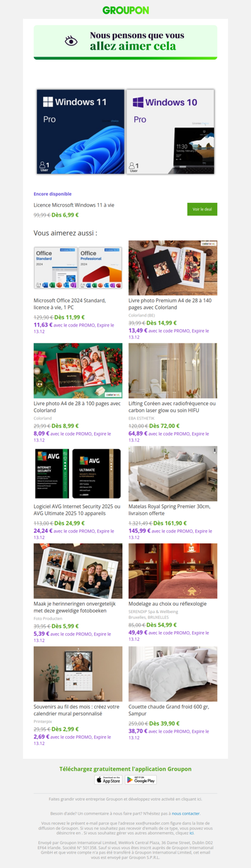251x868 pixels.
Task: Click the Lifting Coréen treatment image
Action: pyautogui.click(x=173, y=371)
